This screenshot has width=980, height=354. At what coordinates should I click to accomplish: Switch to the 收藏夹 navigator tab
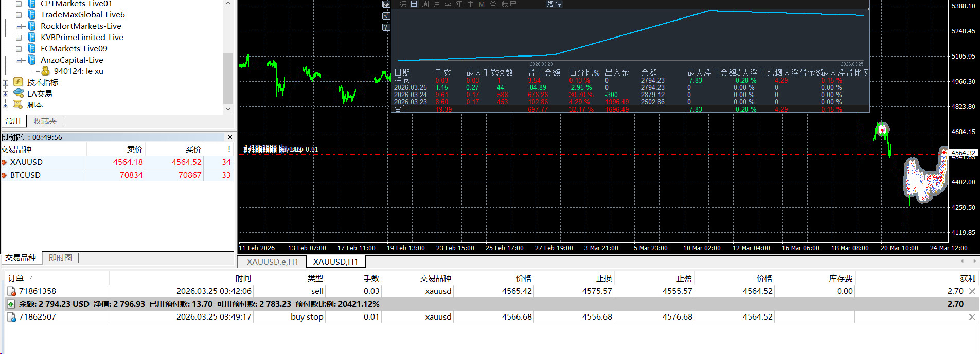45,121
